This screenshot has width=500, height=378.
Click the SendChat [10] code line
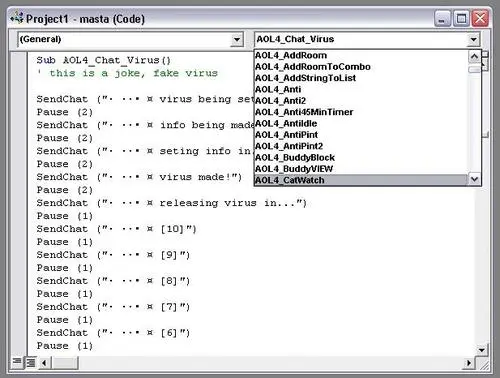pyautogui.click(x=116, y=229)
